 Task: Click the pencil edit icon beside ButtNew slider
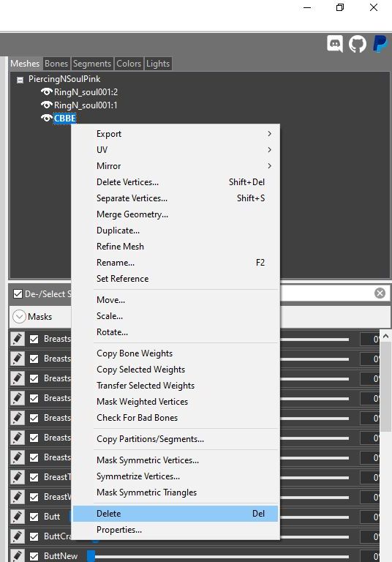point(18,555)
